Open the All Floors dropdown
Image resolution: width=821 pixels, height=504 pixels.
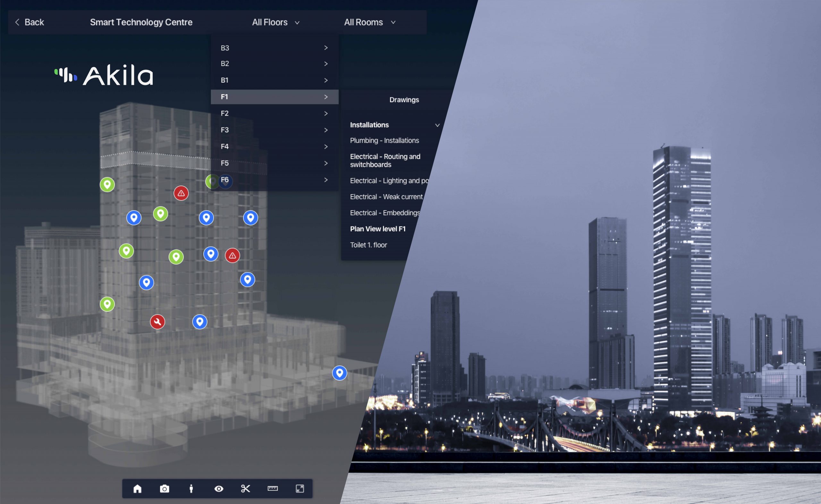coord(275,22)
